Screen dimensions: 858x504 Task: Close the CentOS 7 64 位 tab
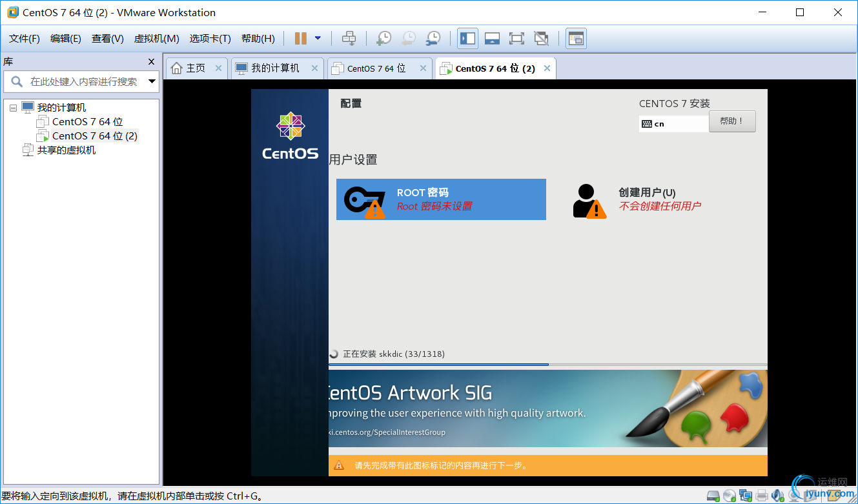coord(423,68)
